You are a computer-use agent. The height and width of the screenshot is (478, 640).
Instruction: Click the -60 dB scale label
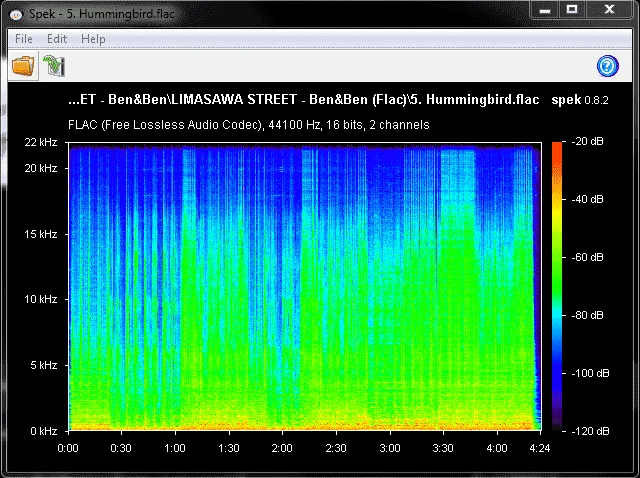[x=587, y=257]
